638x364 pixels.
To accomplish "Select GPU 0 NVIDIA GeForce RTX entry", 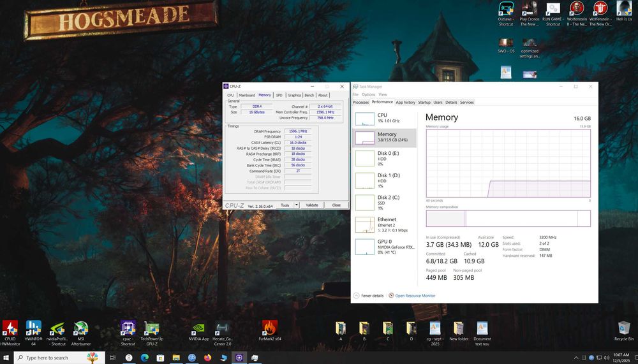I will [x=384, y=247].
